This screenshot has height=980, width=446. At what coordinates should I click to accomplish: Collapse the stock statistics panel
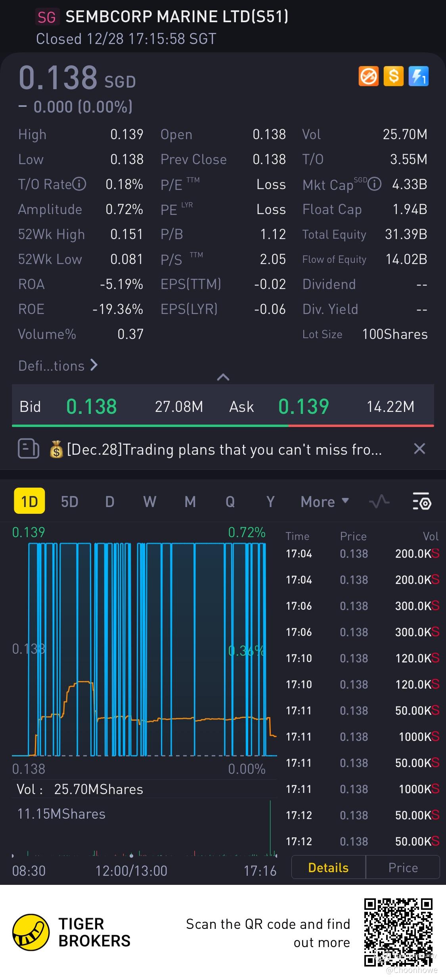223,377
